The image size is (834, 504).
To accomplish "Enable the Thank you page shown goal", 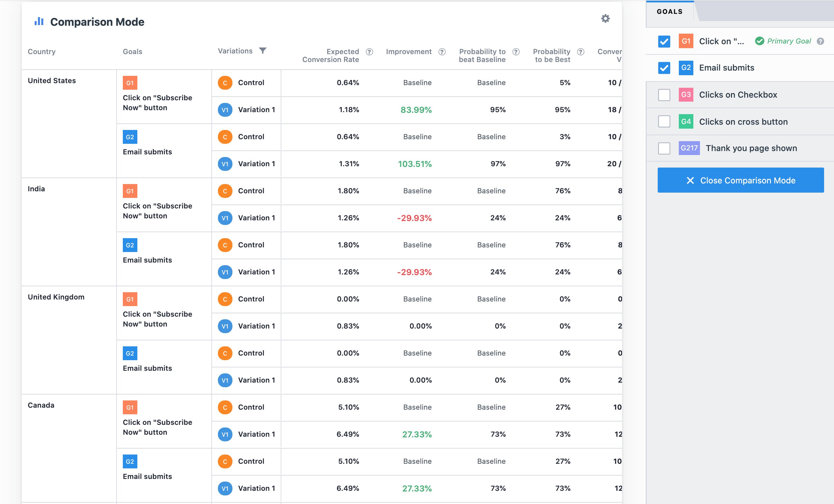I will pos(664,148).
